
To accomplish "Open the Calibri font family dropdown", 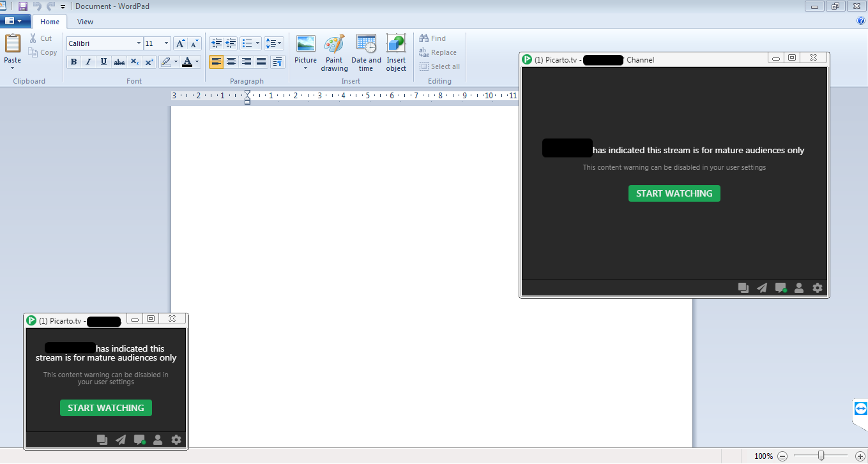I will 139,43.
